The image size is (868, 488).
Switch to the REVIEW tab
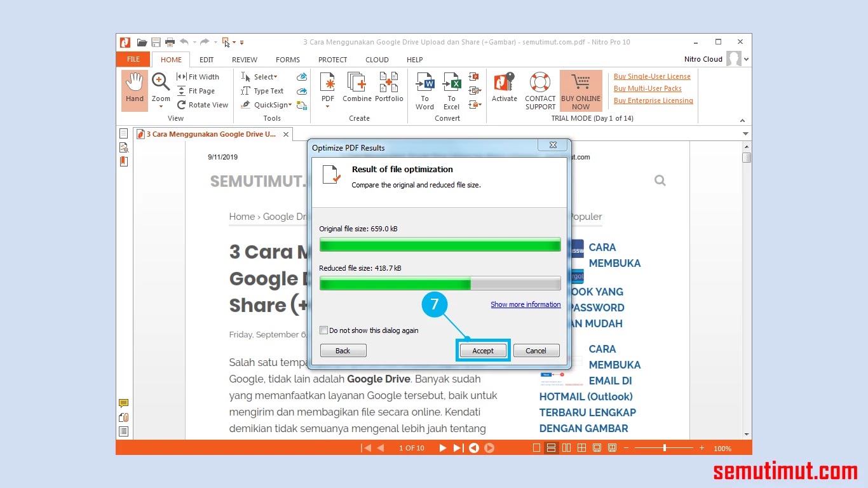coord(245,60)
